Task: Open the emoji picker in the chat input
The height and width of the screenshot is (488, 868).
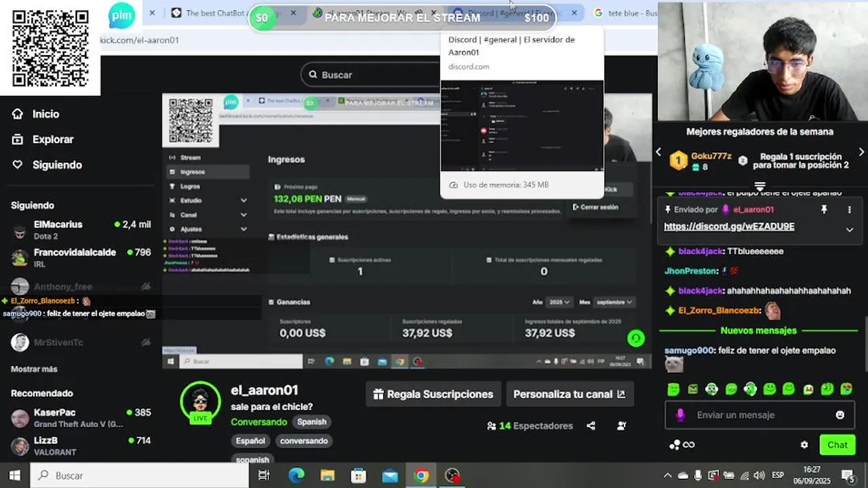Action: click(x=840, y=415)
